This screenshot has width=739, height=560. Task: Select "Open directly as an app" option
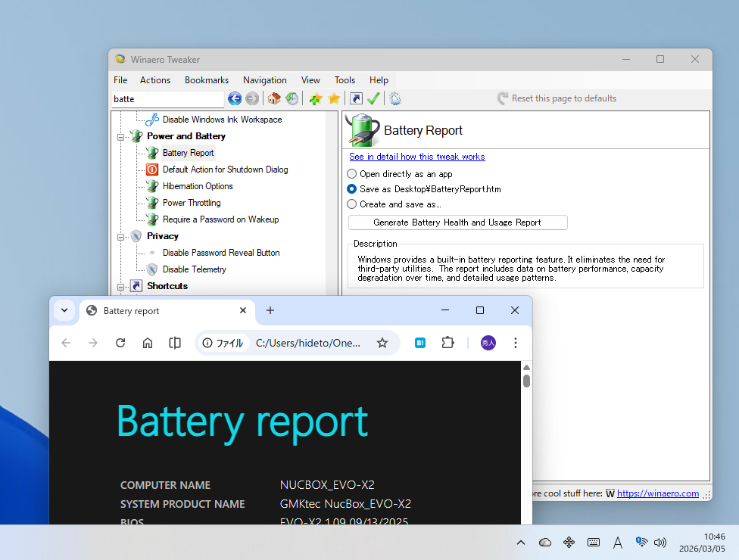point(351,174)
